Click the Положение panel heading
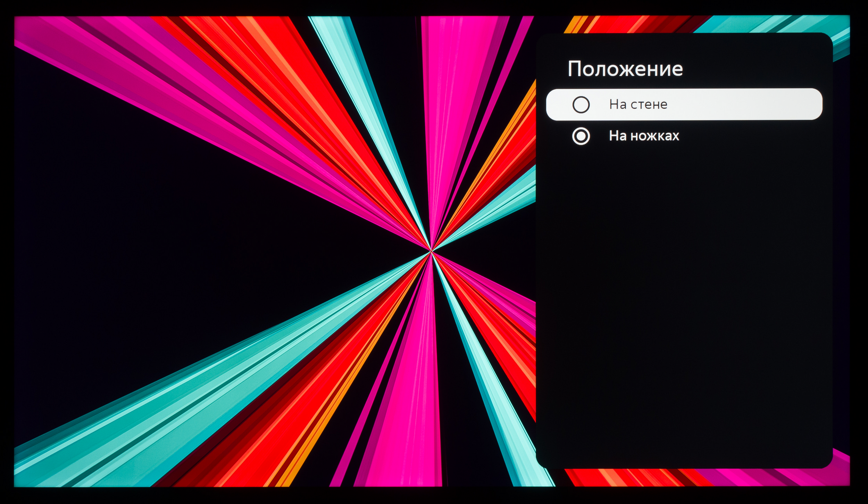 point(625,69)
